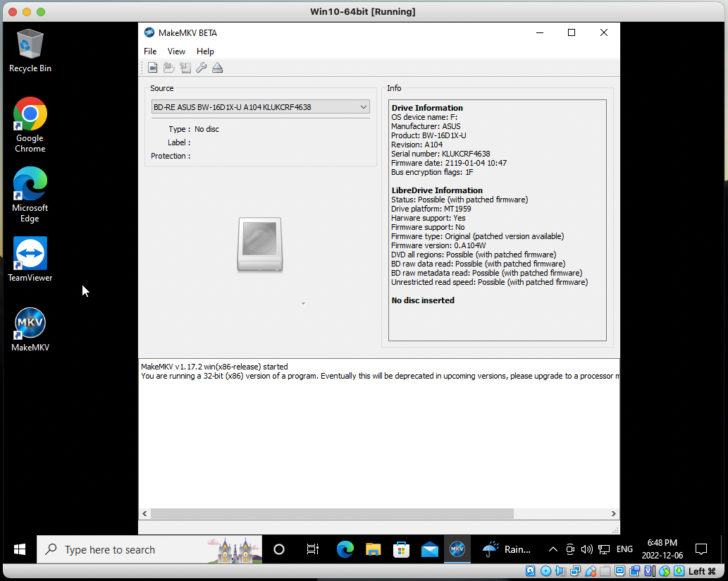Click VirtualBox optical disc status icon
This screenshot has height=581, width=728.
546,571
